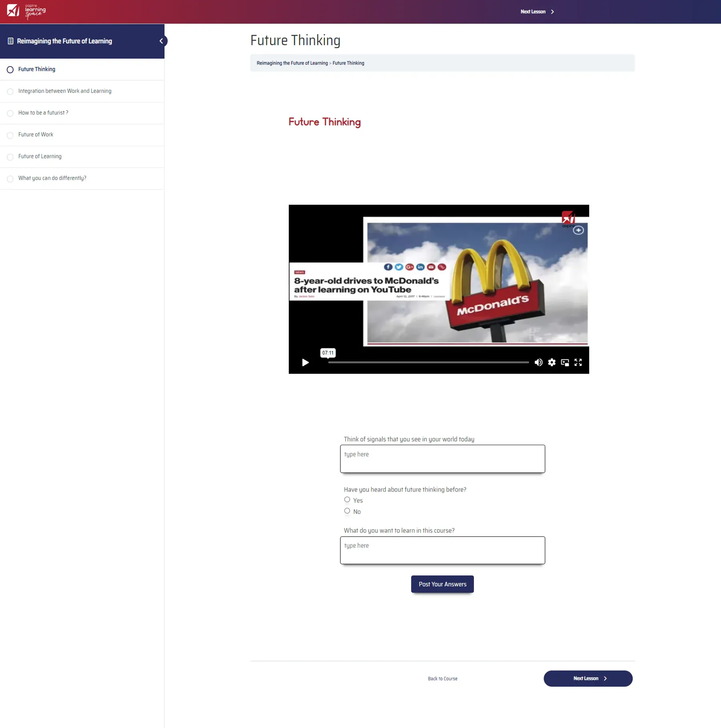
Task: Click the Future of Work progress circle
Action: click(10, 135)
